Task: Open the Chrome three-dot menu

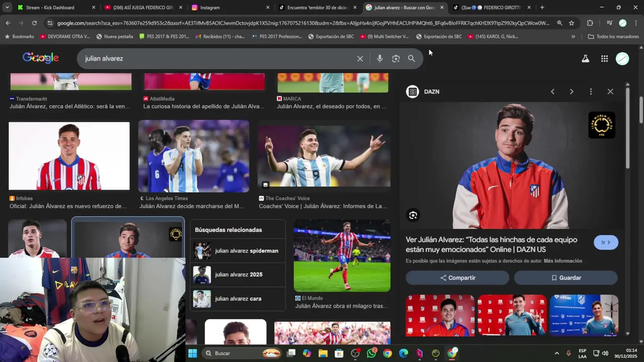Action: (636, 23)
